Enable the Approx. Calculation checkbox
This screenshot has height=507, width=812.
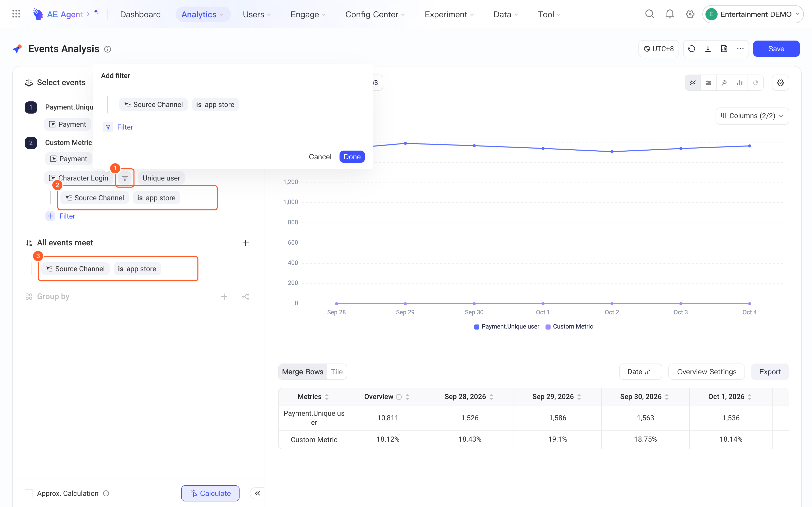[x=29, y=493]
